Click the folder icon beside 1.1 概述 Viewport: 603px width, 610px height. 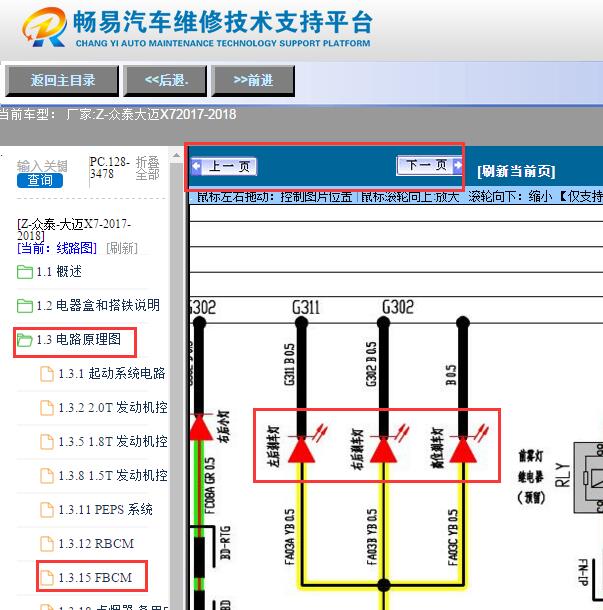click(25, 272)
